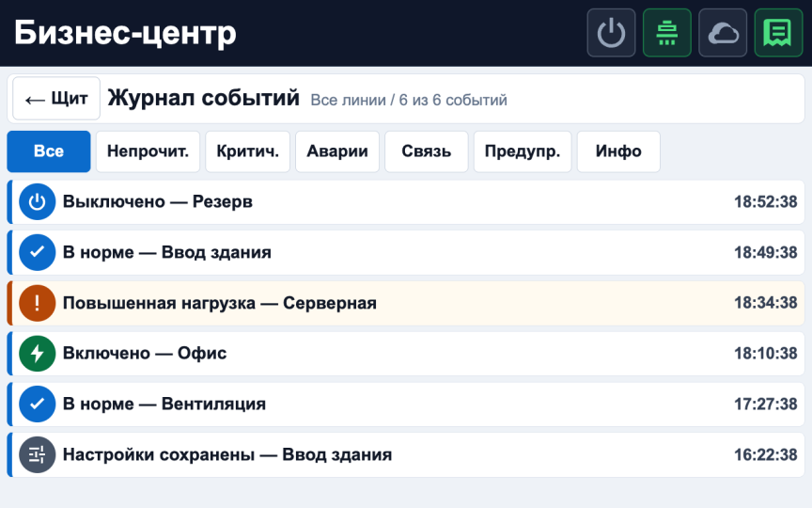Open the Выключено — Резерв event

(x=406, y=201)
